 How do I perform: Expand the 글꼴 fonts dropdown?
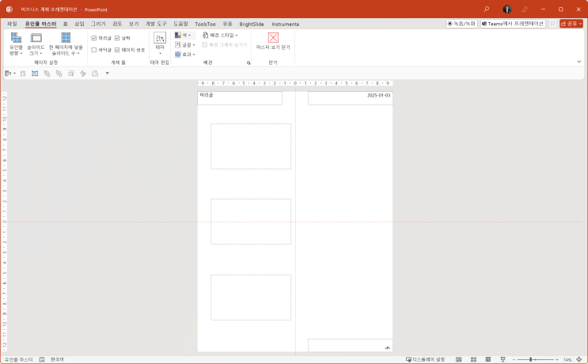[x=185, y=45]
